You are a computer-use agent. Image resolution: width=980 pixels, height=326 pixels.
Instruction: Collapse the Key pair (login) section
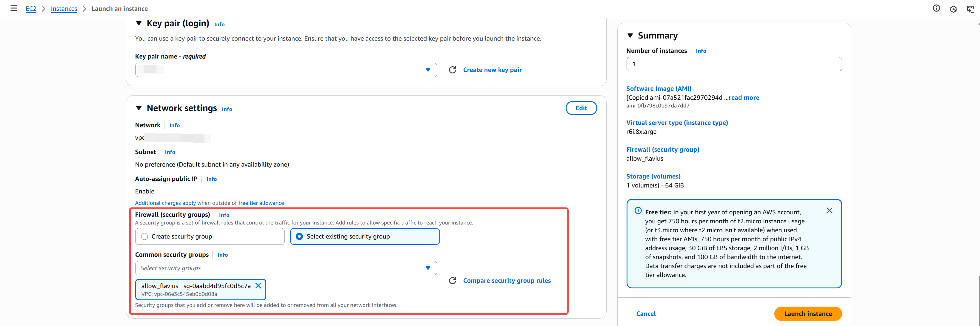pos(139,24)
